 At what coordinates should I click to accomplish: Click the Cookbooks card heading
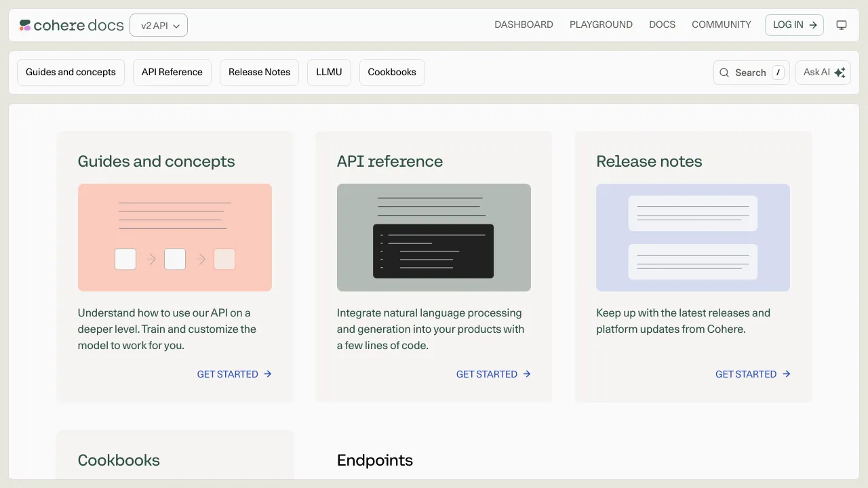[119, 460]
